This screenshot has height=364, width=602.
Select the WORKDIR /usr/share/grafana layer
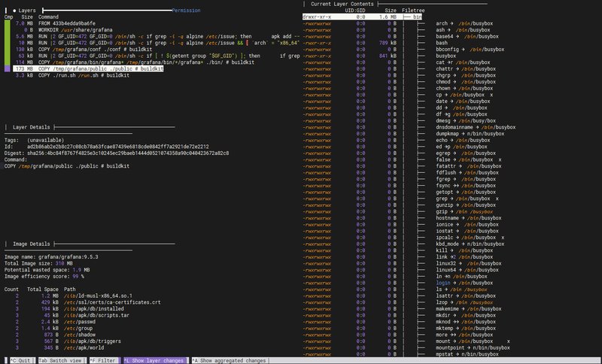coord(73,29)
